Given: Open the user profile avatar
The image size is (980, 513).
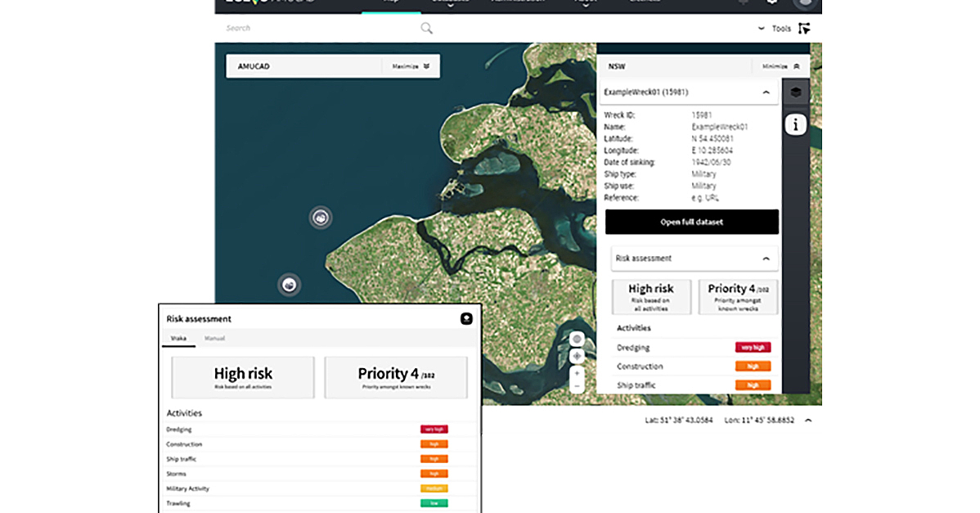Looking at the screenshot, I should pyautogui.click(x=805, y=3).
